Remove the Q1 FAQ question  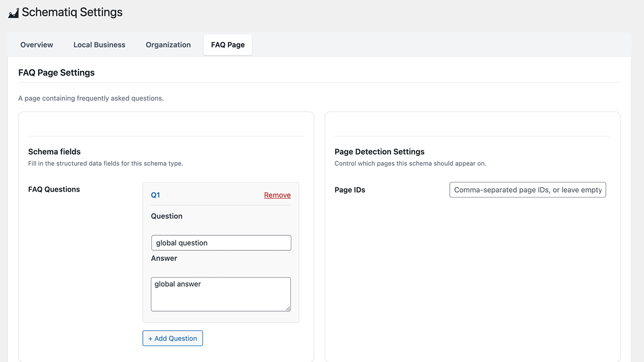[277, 195]
